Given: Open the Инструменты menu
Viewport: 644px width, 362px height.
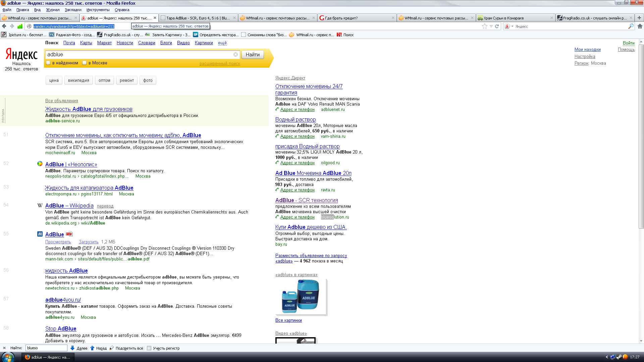Looking at the screenshot, I should [x=98, y=10].
